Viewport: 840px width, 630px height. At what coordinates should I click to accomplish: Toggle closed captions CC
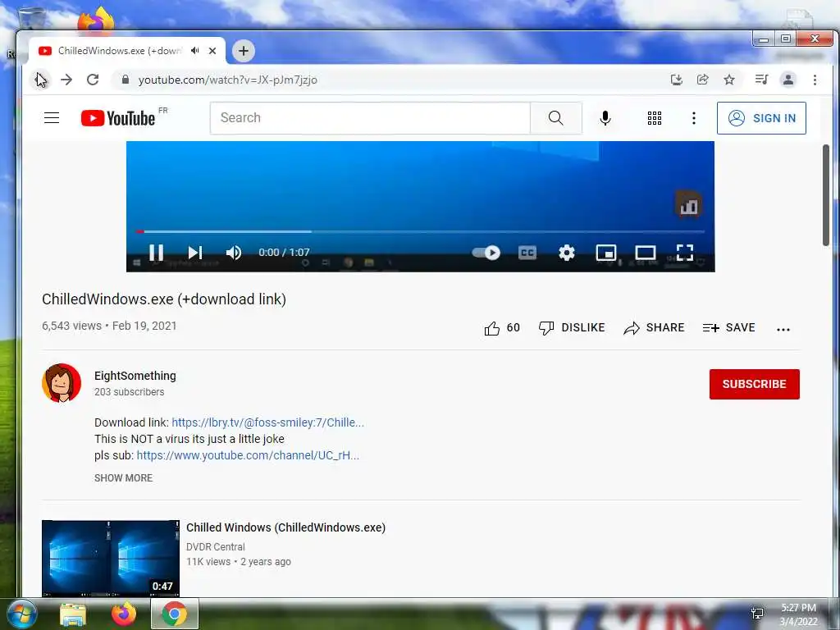click(x=527, y=253)
